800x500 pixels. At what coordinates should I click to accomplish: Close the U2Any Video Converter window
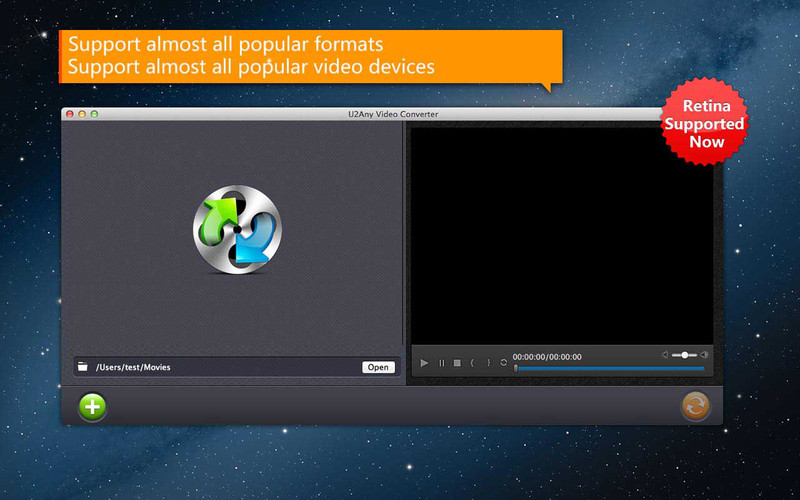70,114
